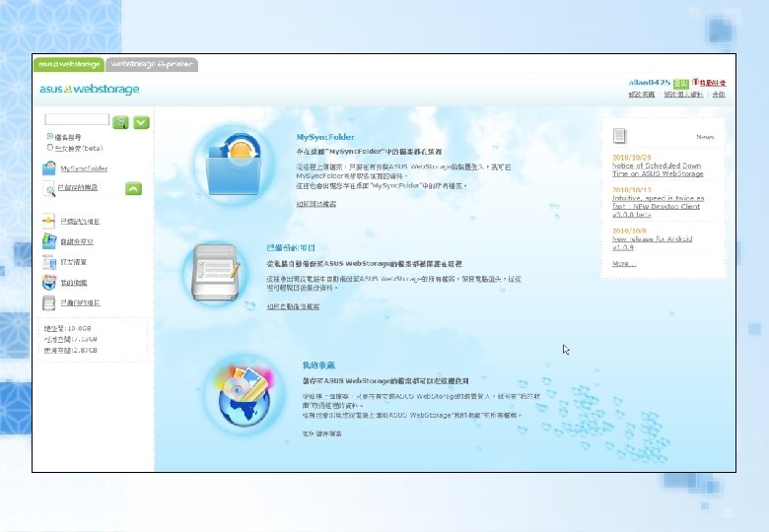The image size is (769, 532).
Task: Open the MySyncFolder sidebar link
Action: pyautogui.click(x=84, y=168)
